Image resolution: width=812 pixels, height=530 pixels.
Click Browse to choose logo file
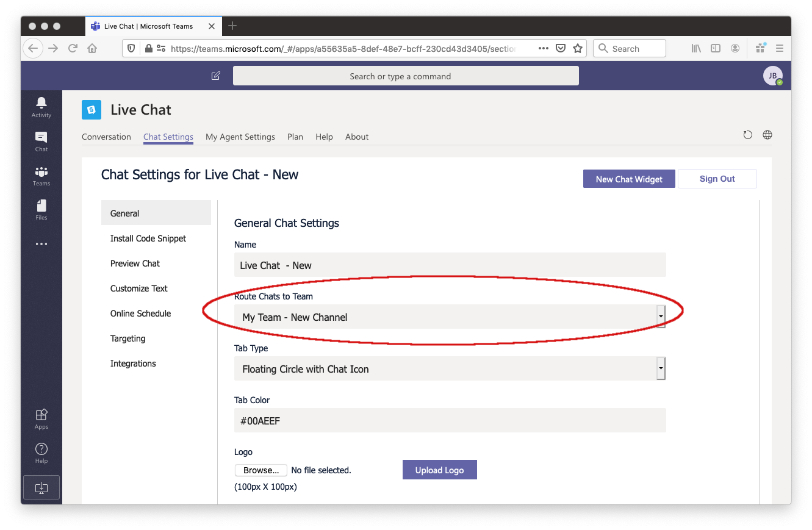[x=261, y=470]
